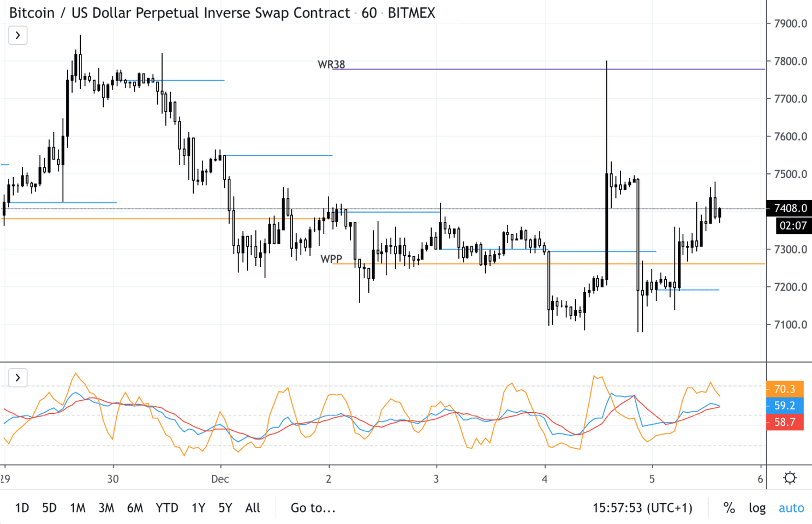Image resolution: width=812 pixels, height=524 pixels.
Task: Click the red indicator value 58.7
Action: click(785, 422)
